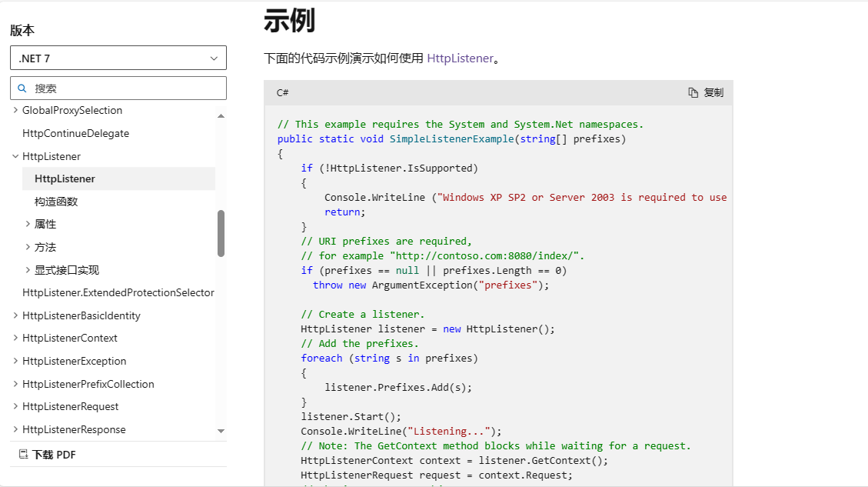Open the HttpListenerException item
Viewport: 868px width, 487px height.
(74, 361)
